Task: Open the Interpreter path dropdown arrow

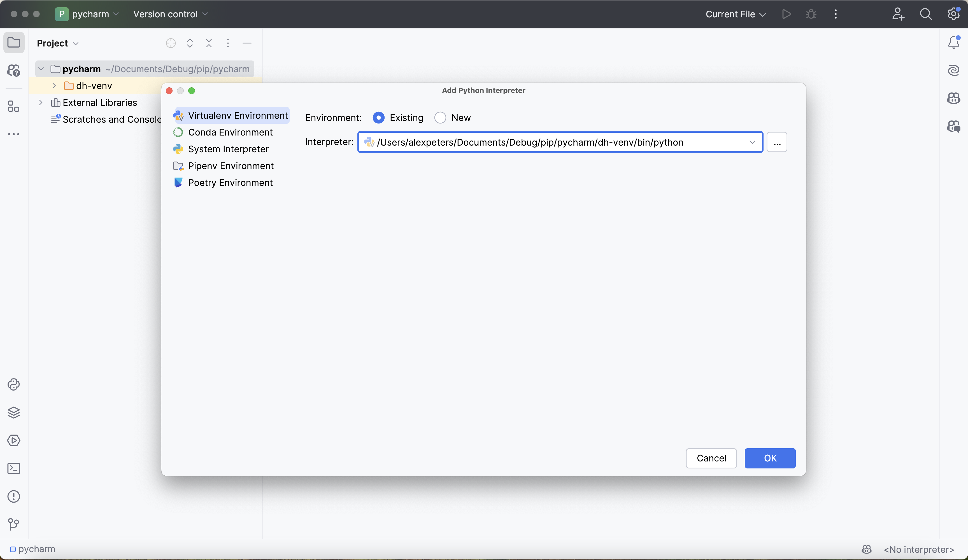Action: click(x=752, y=142)
